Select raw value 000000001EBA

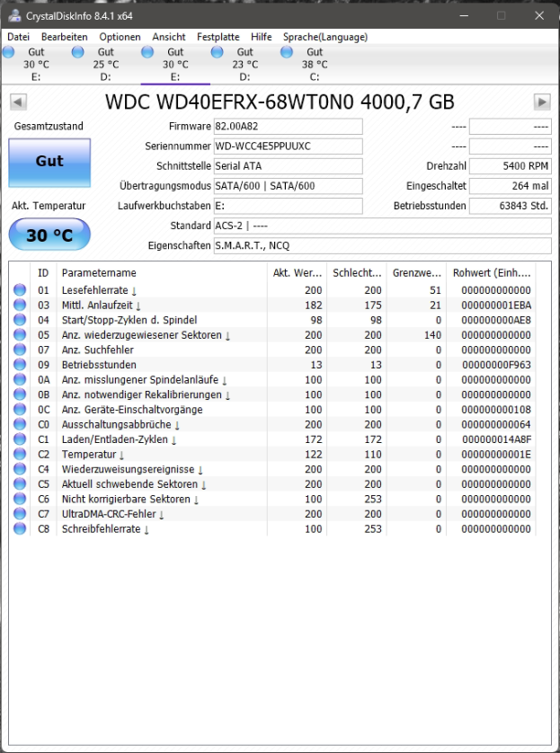[496, 305]
